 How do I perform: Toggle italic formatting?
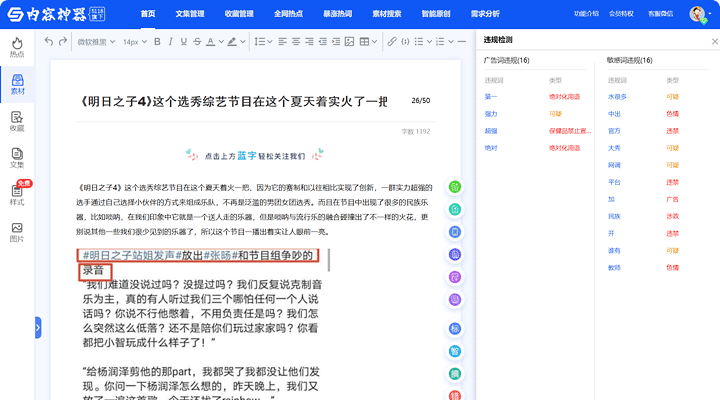170,42
